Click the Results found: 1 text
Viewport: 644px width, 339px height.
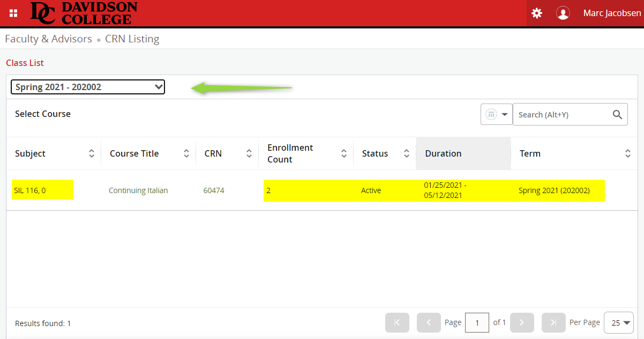[x=43, y=323]
